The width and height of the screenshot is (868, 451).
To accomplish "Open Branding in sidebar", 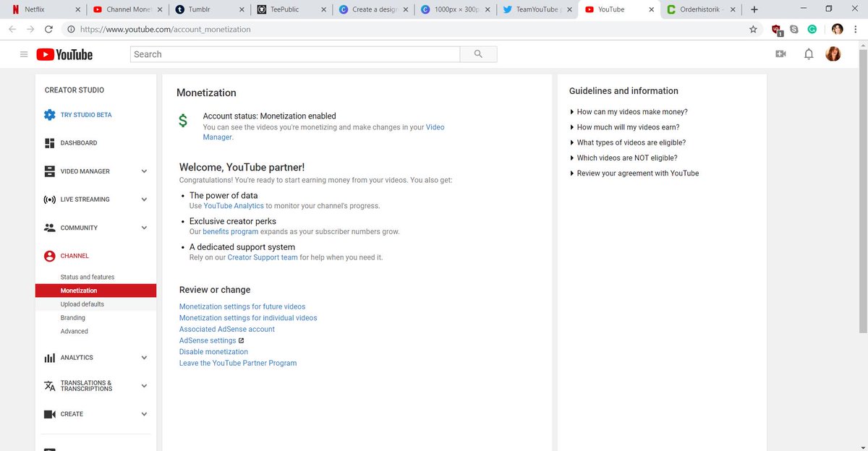I will pyautogui.click(x=73, y=318).
